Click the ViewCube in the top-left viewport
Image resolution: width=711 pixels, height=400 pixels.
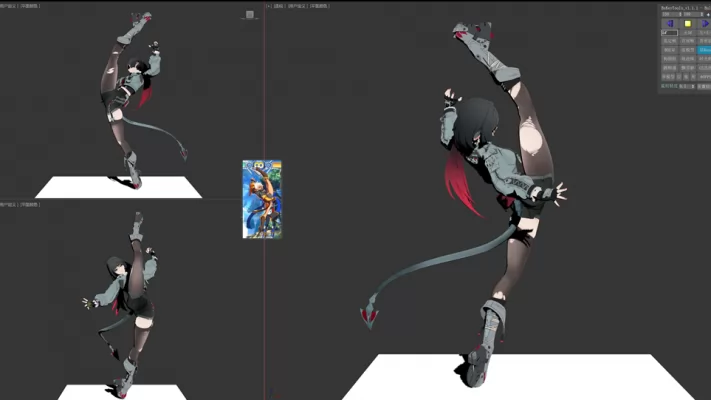click(249, 15)
